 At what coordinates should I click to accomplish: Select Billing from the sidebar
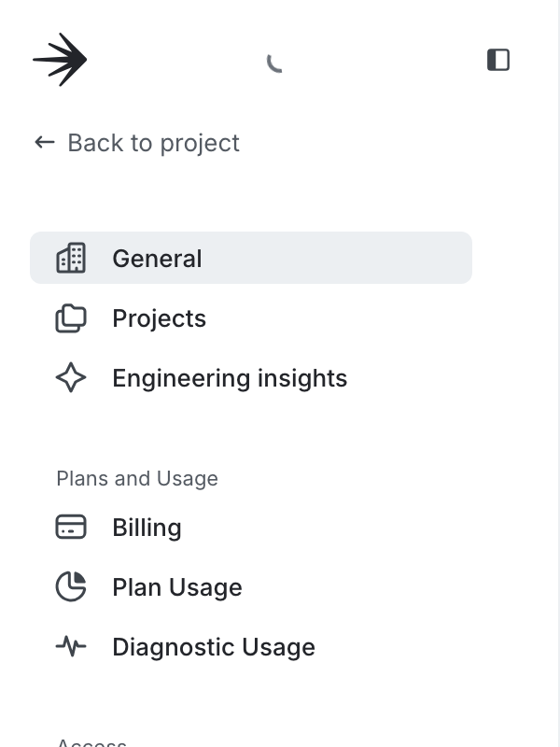pos(147,527)
